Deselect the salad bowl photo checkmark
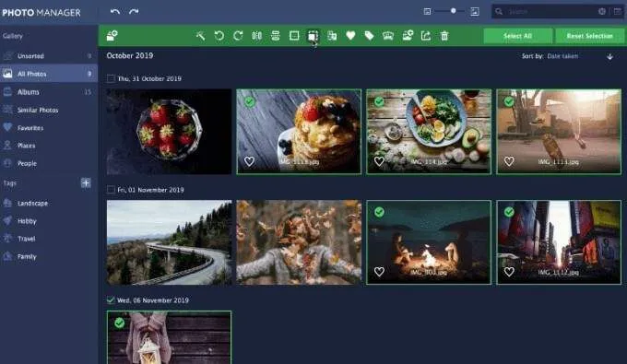This screenshot has height=364, width=627. click(379, 102)
